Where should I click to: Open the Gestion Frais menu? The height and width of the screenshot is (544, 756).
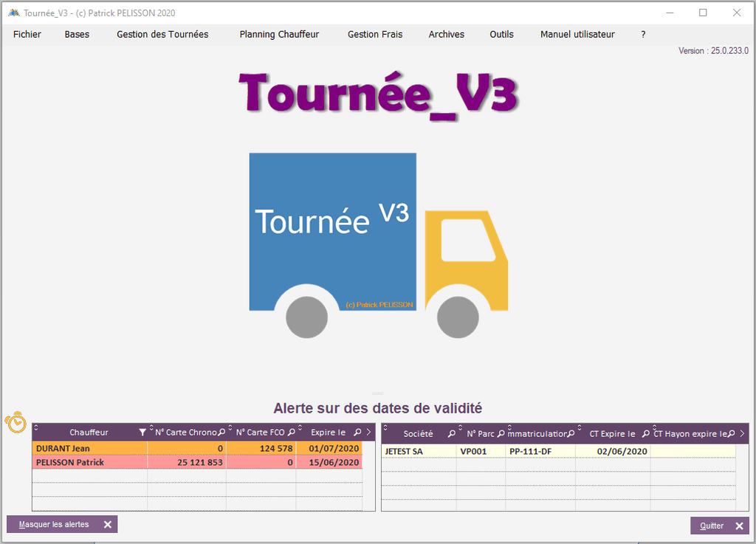point(375,34)
